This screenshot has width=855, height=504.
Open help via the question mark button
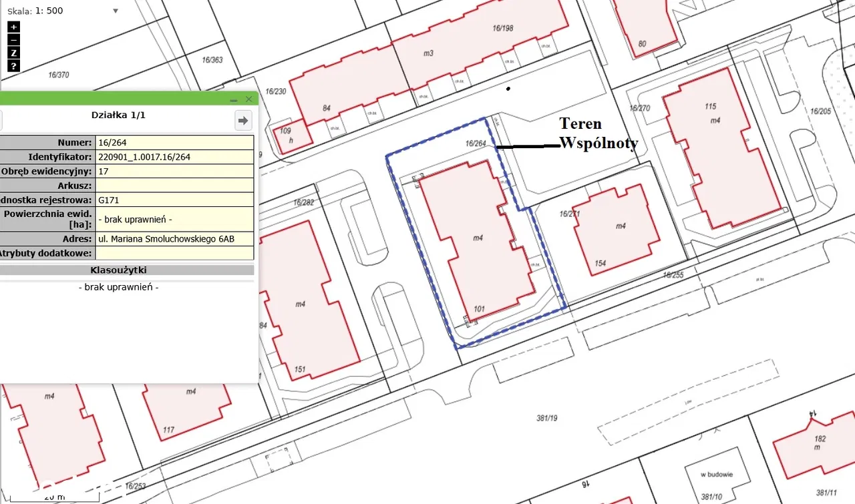(x=13, y=66)
